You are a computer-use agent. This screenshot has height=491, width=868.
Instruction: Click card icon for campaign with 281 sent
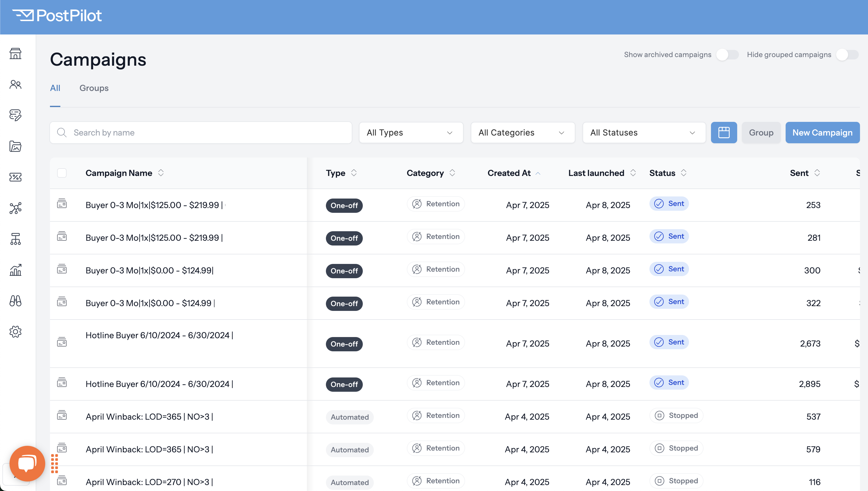(62, 236)
